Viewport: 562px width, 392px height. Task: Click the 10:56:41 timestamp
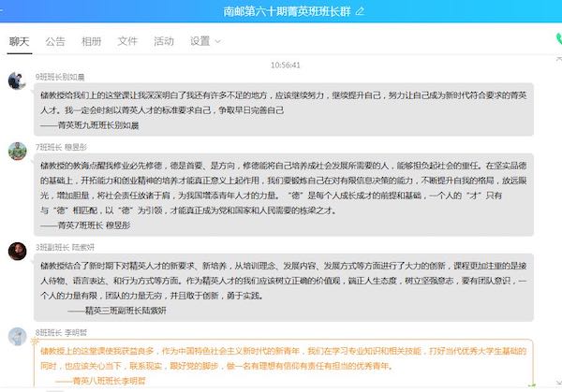pyautogui.click(x=285, y=65)
